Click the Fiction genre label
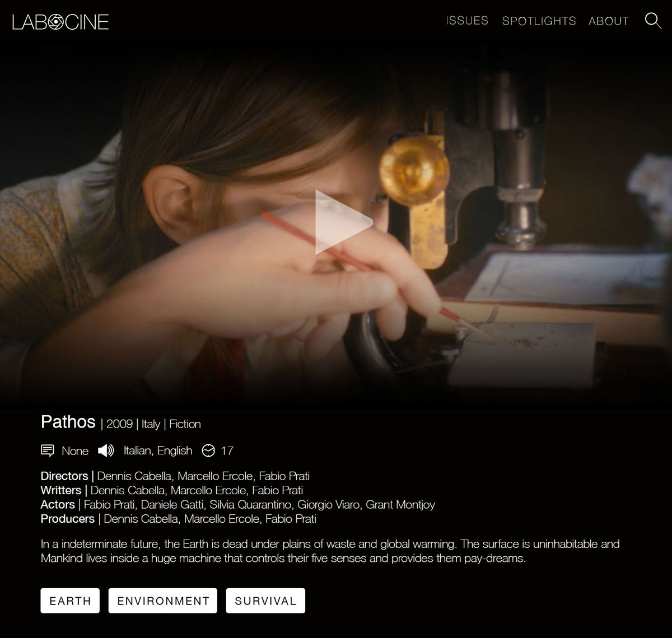 pyautogui.click(x=185, y=424)
